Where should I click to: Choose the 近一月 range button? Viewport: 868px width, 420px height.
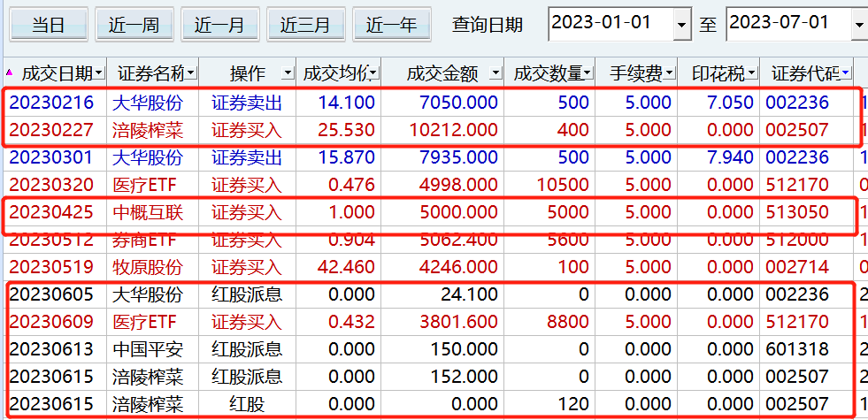coord(220,25)
